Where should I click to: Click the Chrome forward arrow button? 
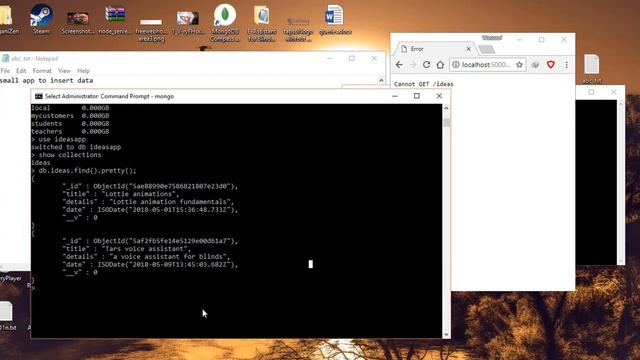[413, 64]
